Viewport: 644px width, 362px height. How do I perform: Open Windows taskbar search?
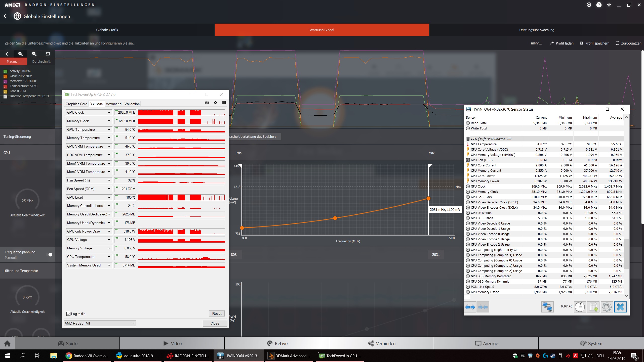pyautogui.click(x=23, y=356)
